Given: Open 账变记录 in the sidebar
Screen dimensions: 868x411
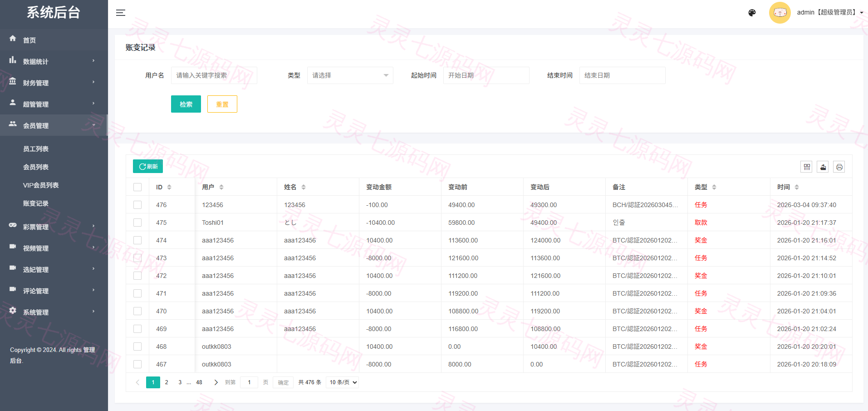Looking at the screenshot, I should coord(36,203).
